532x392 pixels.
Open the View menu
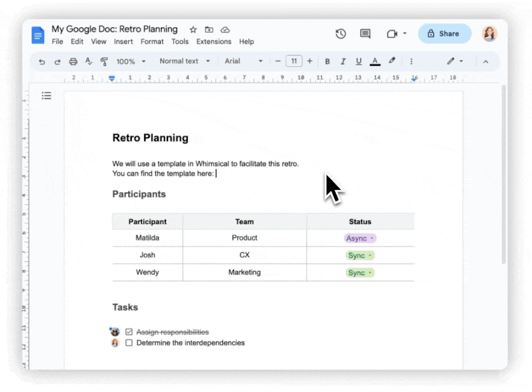coord(98,41)
